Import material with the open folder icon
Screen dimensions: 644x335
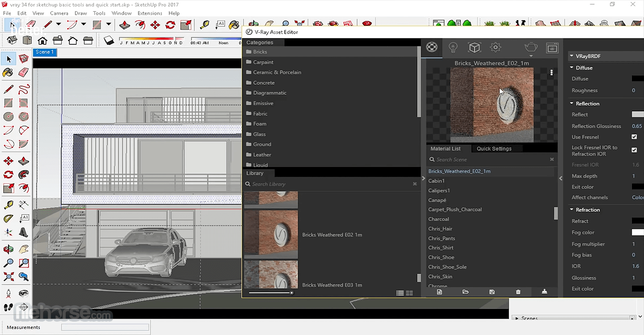(x=465, y=292)
